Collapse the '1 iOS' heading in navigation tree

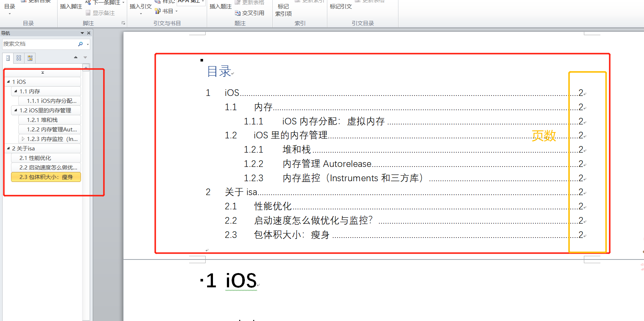tap(8, 82)
